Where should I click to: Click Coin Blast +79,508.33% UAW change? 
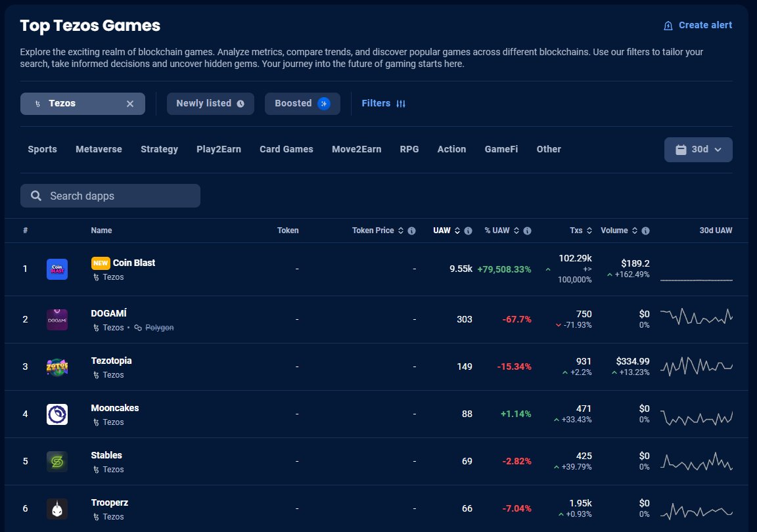504,269
